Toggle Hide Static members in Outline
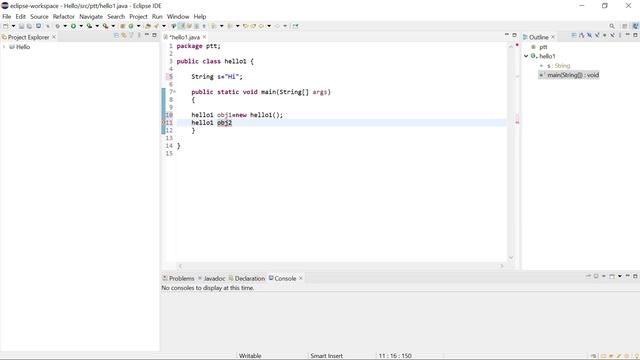This screenshot has width=640, height=360. 597,36
